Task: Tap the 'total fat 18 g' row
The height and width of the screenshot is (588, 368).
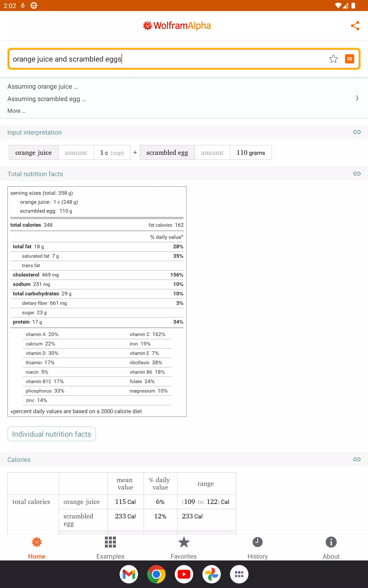Action: pos(97,247)
